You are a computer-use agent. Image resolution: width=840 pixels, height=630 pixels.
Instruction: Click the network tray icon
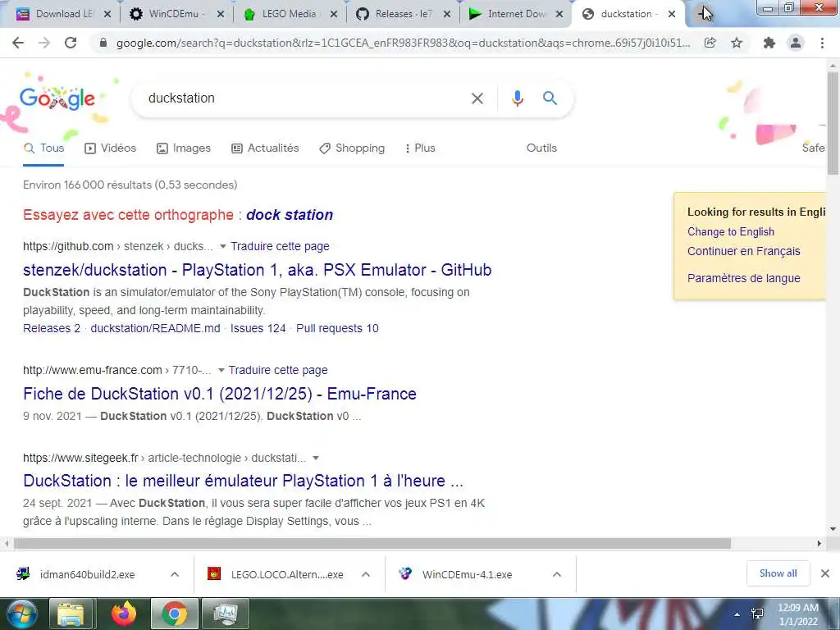click(757, 614)
